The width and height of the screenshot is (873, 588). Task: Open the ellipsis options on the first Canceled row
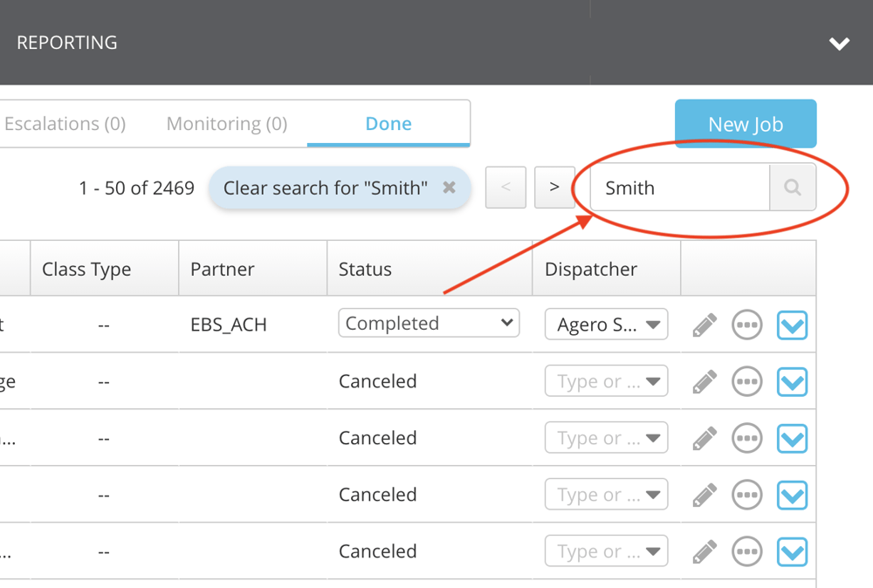pos(746,381)
